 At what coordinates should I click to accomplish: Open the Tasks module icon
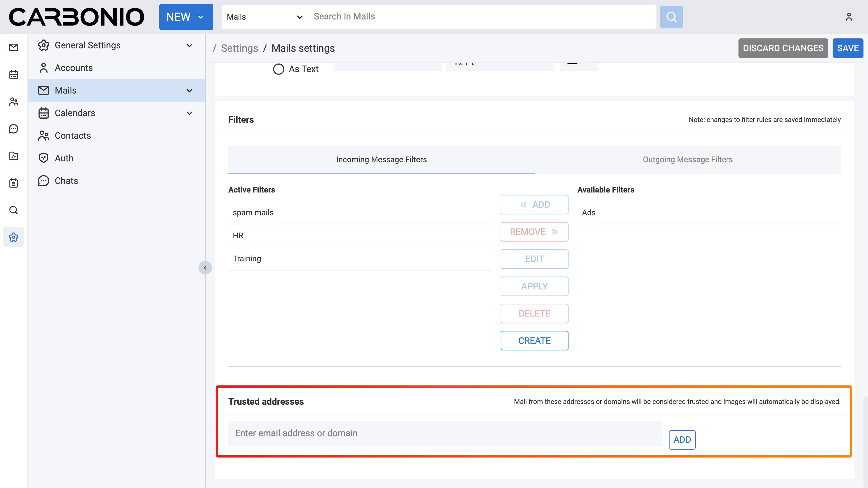(x=14, y=183)
